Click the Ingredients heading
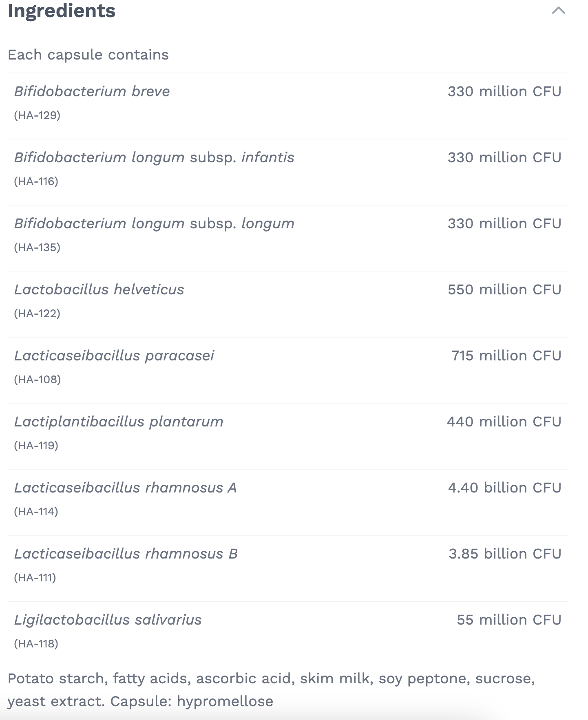588x720 pixels. pos(62,11)
